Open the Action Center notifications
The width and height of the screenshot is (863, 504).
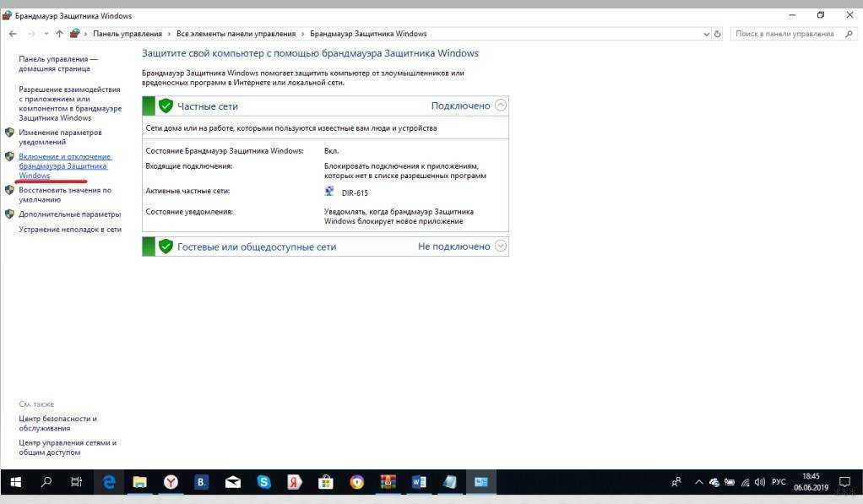(x=844, y=483)
